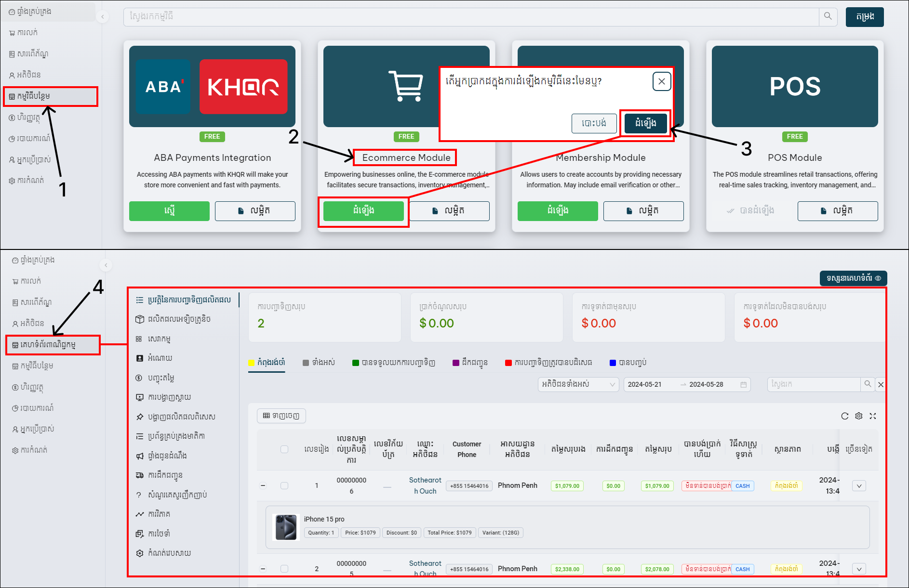This screenshot has width=909, height=588.
Task: Collapse order row 1 using its minus icon
Action: pos(263,485)
